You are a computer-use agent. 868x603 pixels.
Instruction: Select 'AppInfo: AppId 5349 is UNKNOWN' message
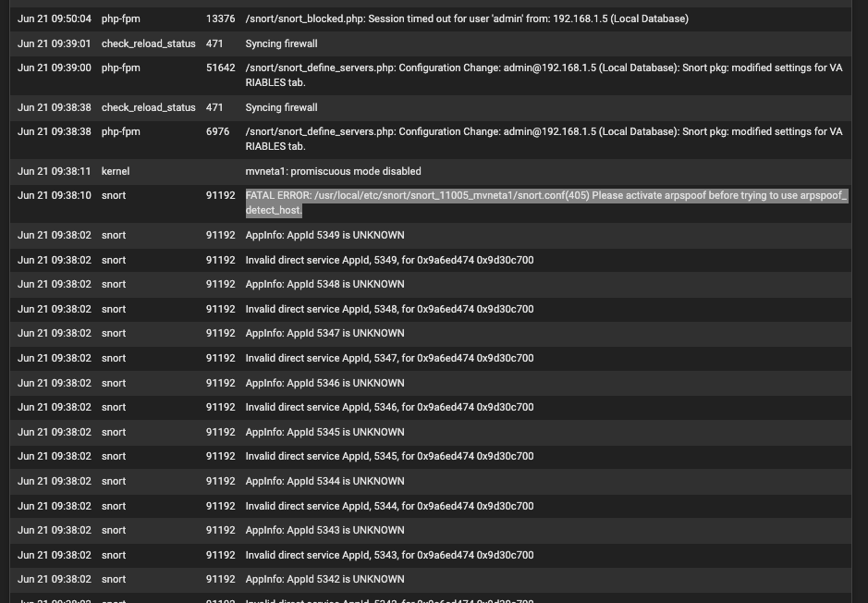[325, 235]
